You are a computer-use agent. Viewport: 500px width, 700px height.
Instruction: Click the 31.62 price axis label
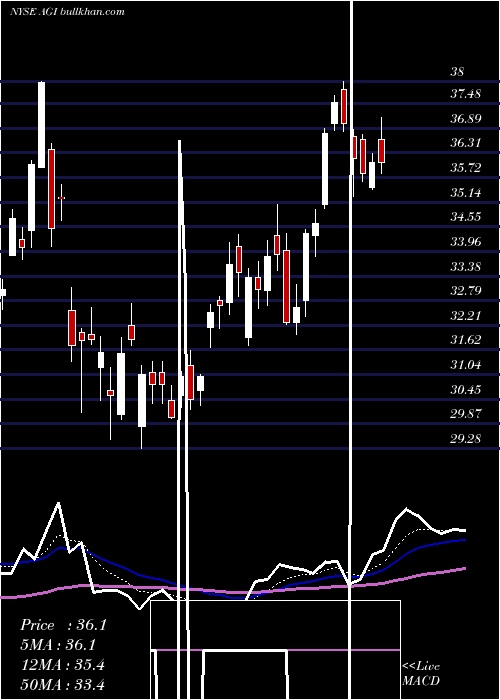coord(466,340)
